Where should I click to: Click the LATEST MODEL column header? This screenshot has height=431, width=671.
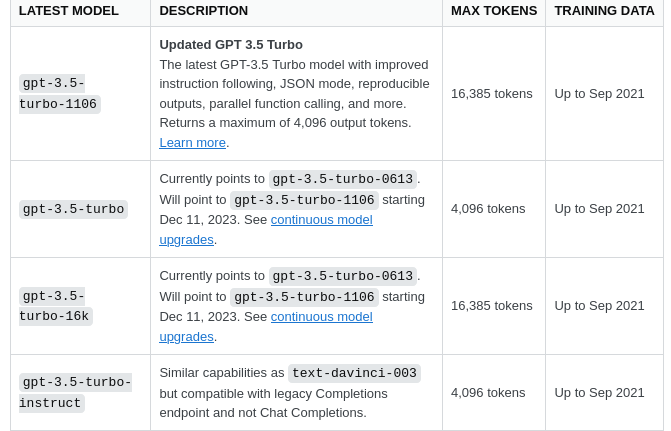[68, 11]
